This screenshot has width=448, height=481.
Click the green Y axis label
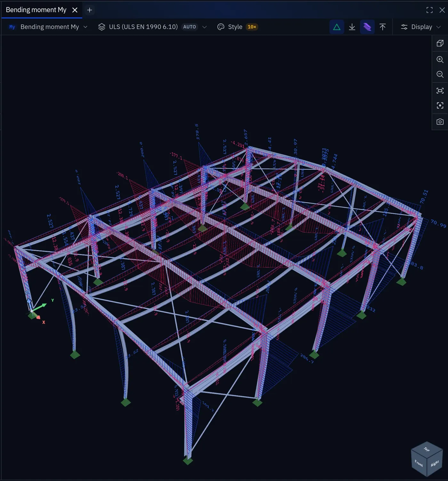[52, 301]
